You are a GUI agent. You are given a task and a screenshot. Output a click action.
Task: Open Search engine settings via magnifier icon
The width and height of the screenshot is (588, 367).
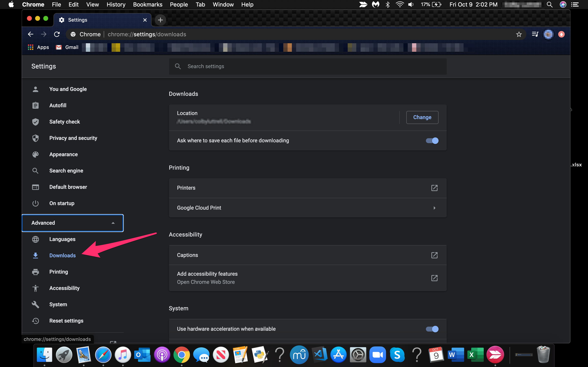[x=36, y=170]
